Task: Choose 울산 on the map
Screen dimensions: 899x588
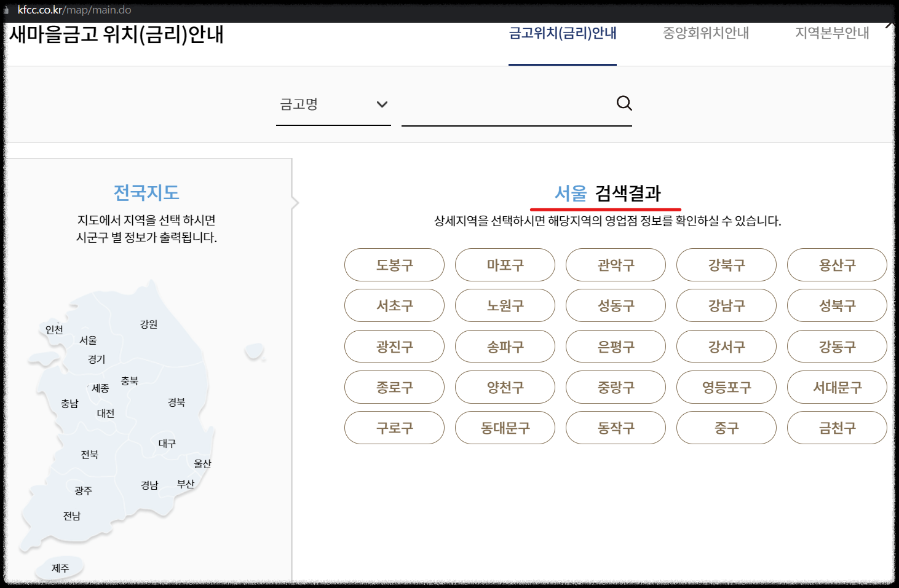Action: [202, 463]
